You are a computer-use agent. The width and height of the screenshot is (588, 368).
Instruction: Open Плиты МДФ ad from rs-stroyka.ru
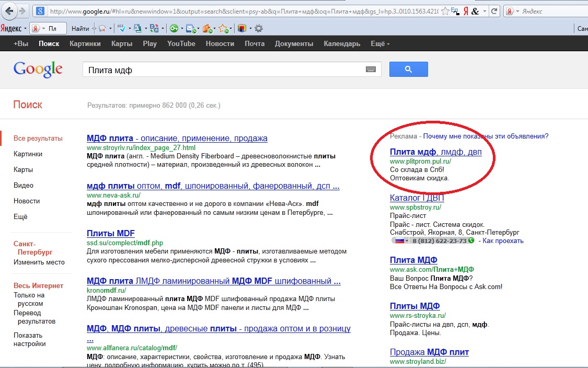415,306
